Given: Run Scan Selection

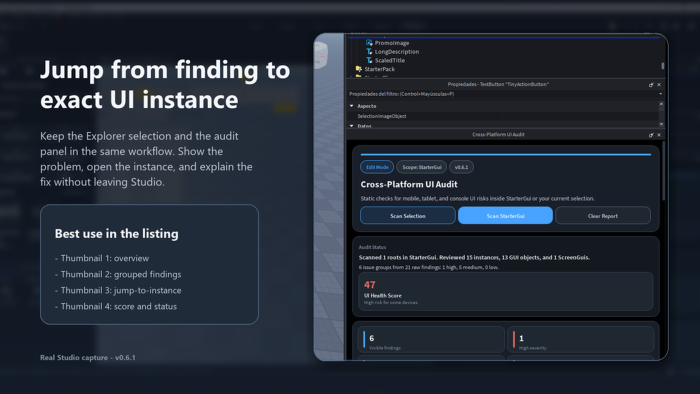Looking at the screenshot, I should coord(408,216).
